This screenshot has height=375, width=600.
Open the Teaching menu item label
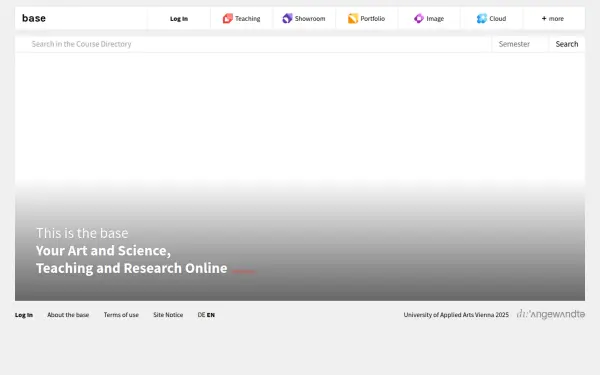[x=248, y=18]
